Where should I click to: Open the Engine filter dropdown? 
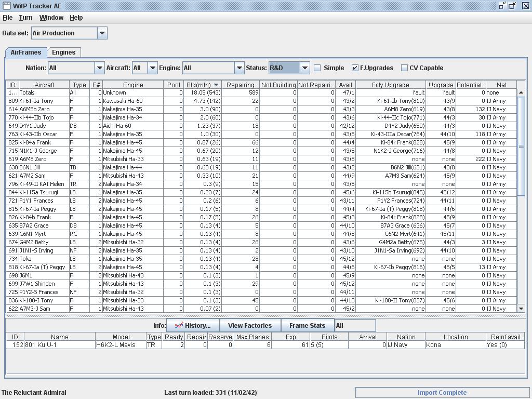(x=239, y=68)
